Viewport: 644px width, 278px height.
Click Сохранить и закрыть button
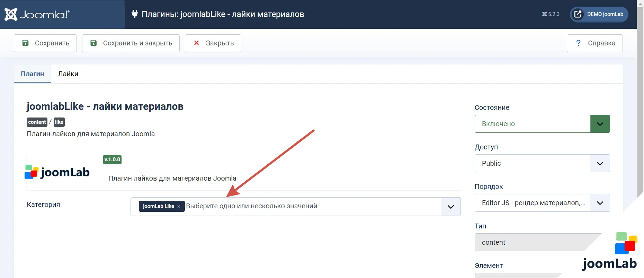click(x=131, y=43)
